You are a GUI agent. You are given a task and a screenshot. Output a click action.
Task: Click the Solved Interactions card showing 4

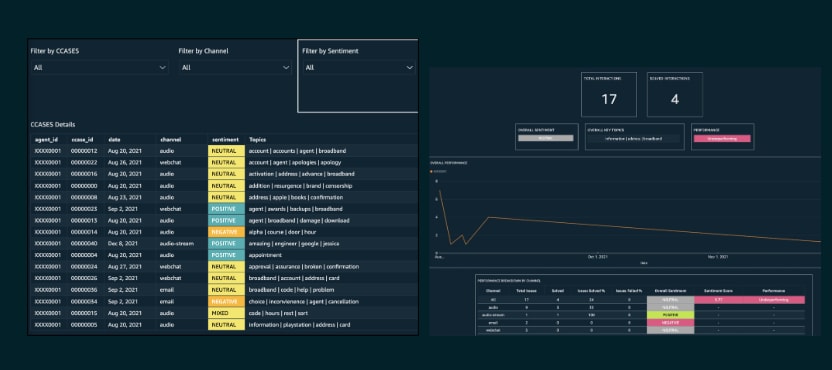674,94
